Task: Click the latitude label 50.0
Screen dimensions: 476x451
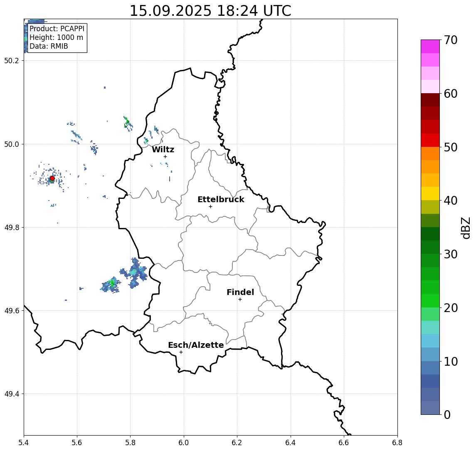Action: [12, 144]
